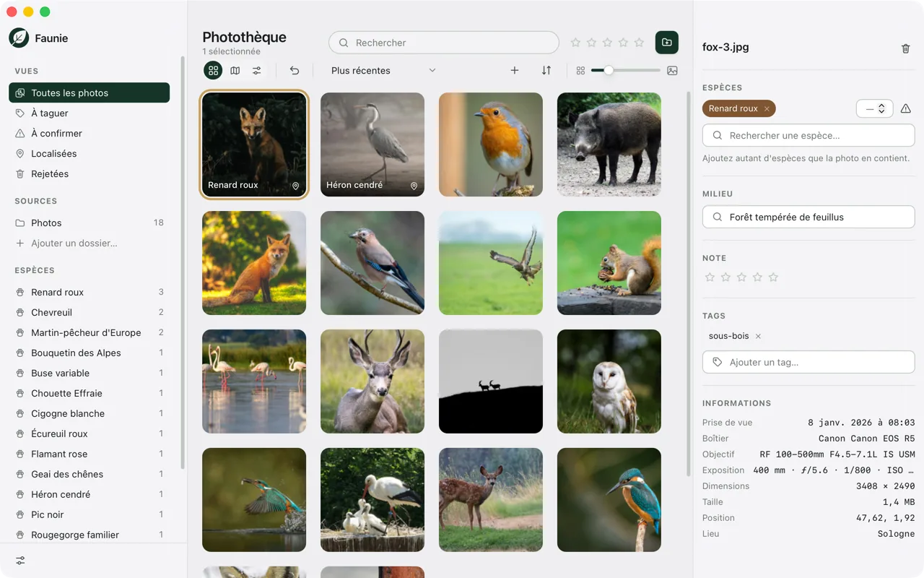Switch to the grid view button

(x=213, y=70)
